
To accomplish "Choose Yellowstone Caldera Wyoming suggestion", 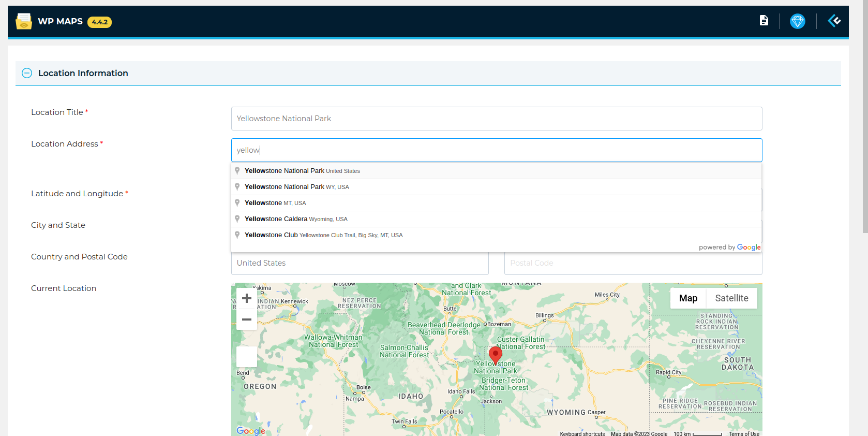I will point(497,219).
